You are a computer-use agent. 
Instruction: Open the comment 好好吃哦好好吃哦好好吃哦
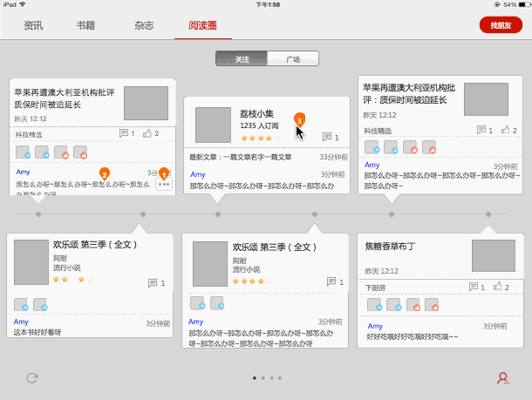click(x=413, y=336)
